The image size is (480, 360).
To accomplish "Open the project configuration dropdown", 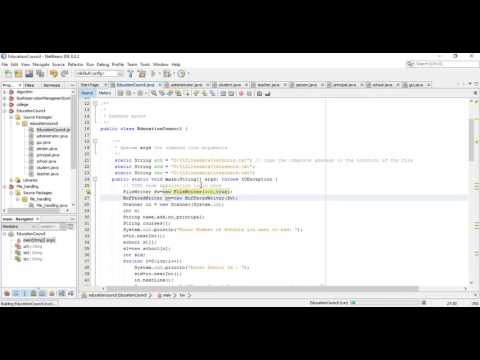I will (x=99, y=73).
